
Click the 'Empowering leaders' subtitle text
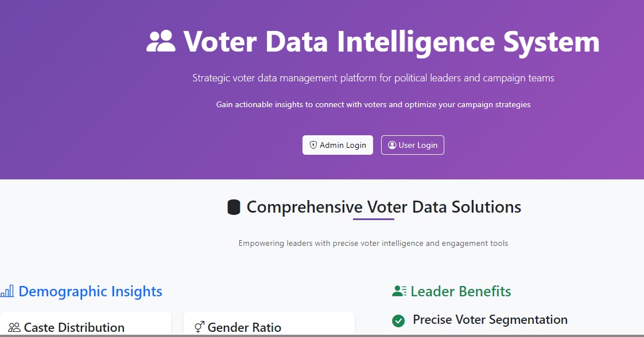tap(373, 243)
